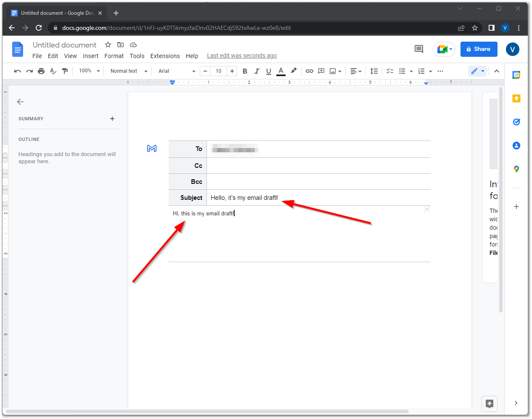Viewport: 532px width, 419px height.
Task: Click the Subject field of the email draft
Action: click(252, 197)
